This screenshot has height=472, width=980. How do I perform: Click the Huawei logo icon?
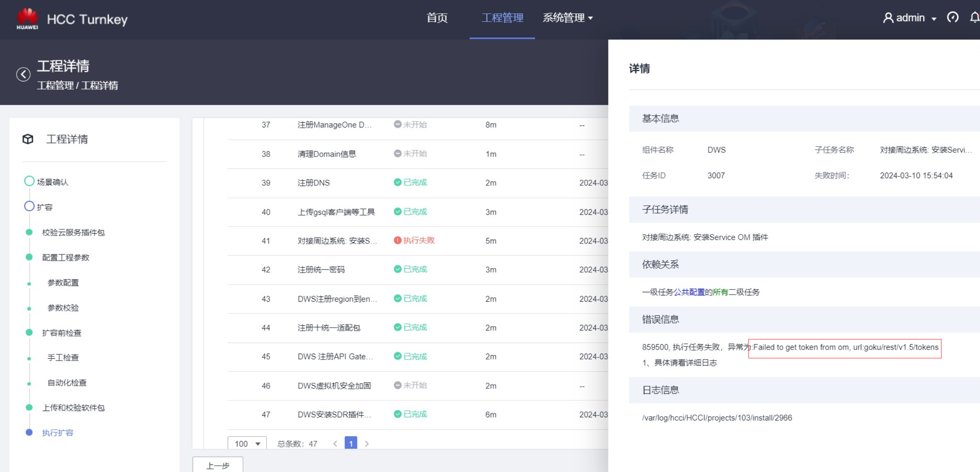point(27,18)
